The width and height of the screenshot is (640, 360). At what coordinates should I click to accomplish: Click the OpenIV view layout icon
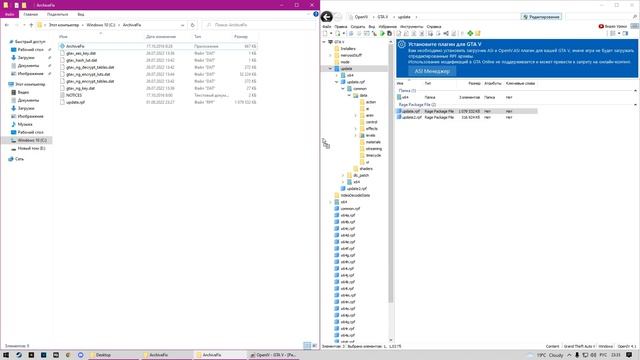[613, 33]
